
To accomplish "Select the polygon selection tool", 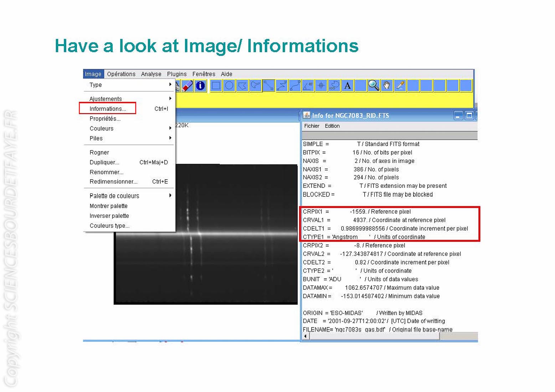I will 242,86.
